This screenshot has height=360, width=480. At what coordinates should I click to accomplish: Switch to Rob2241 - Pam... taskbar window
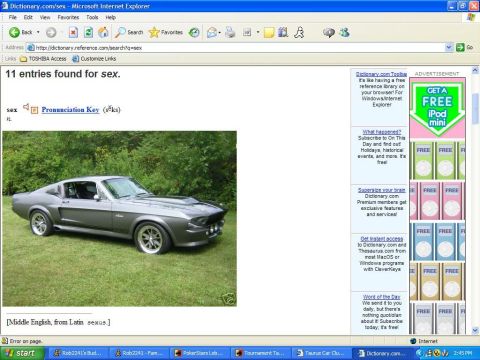[140, 353]
